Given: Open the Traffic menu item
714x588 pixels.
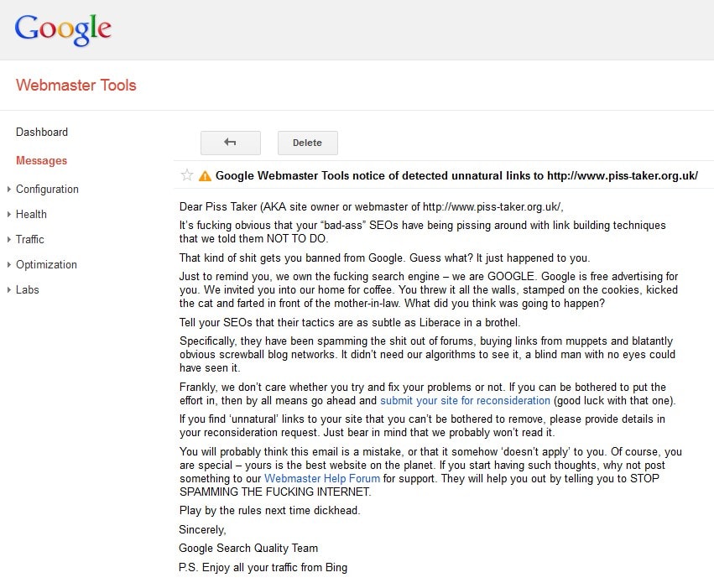Looking at the screenshot, I should (x=30, y=240).
